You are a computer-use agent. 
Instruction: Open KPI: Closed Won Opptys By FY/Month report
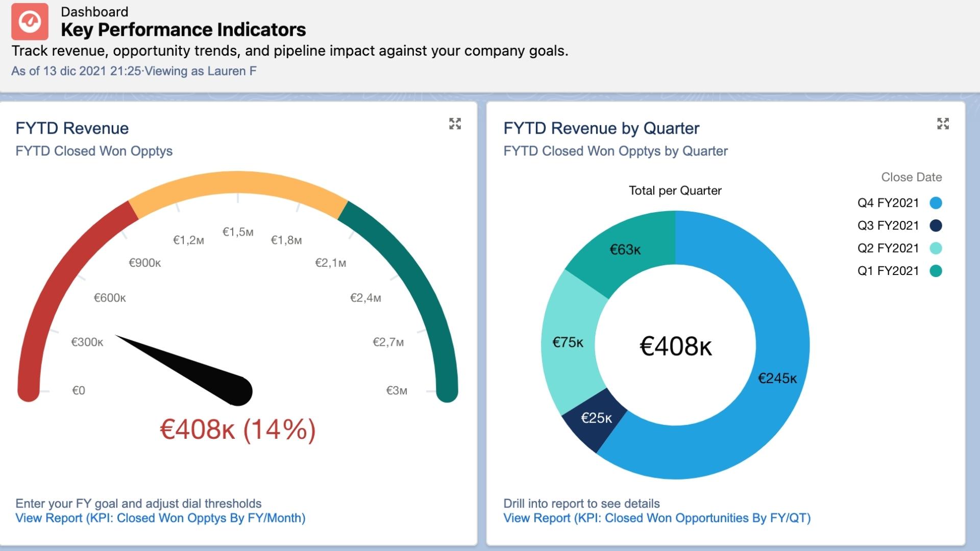tap(160, 518)
